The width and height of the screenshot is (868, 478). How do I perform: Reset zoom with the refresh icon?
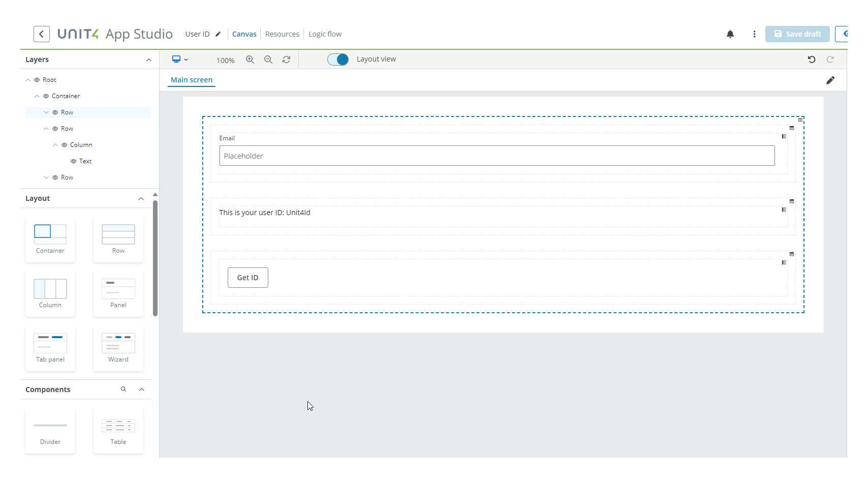coord(286,59)
